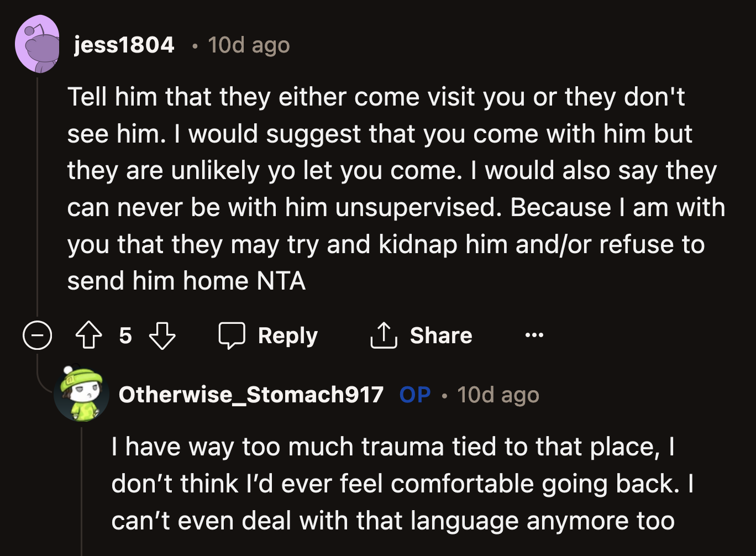
Task: Click the blue OP badge
Action: click(414, 394)
